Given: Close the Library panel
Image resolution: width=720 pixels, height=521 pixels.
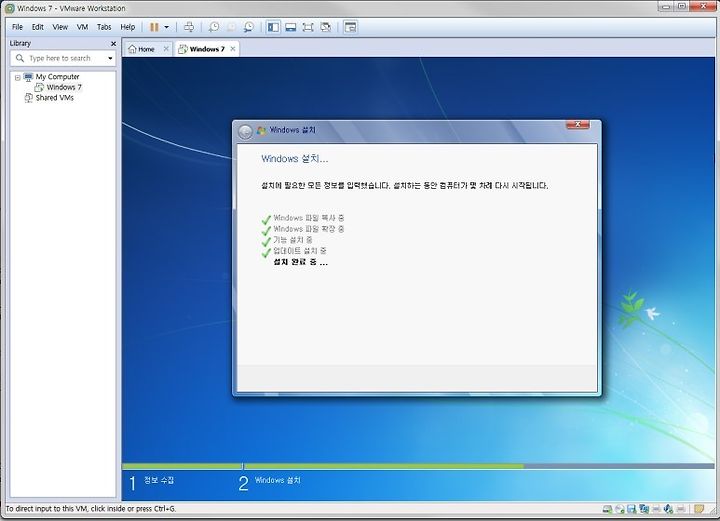Looking at the screenshot, I should click(113, 43).
